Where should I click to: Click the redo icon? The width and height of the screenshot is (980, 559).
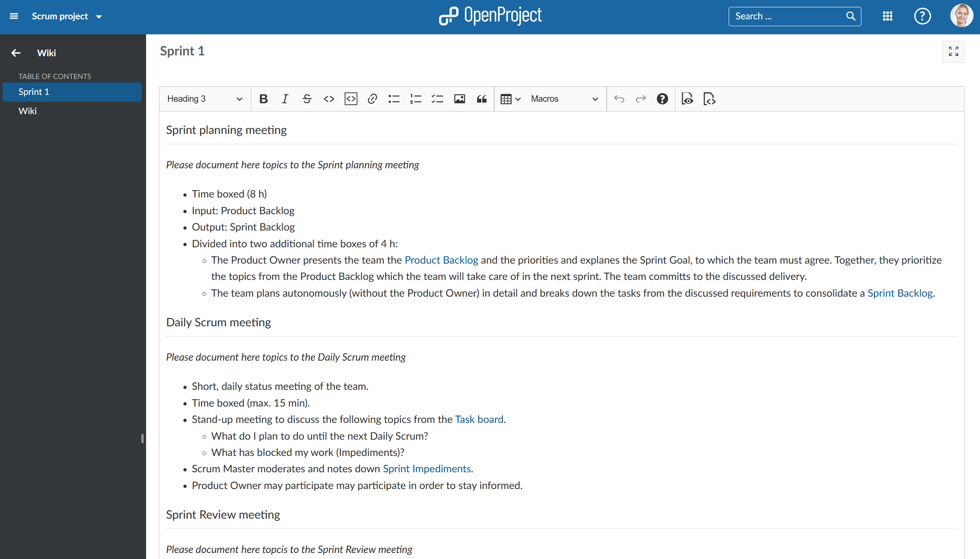(x=640, y=99)
